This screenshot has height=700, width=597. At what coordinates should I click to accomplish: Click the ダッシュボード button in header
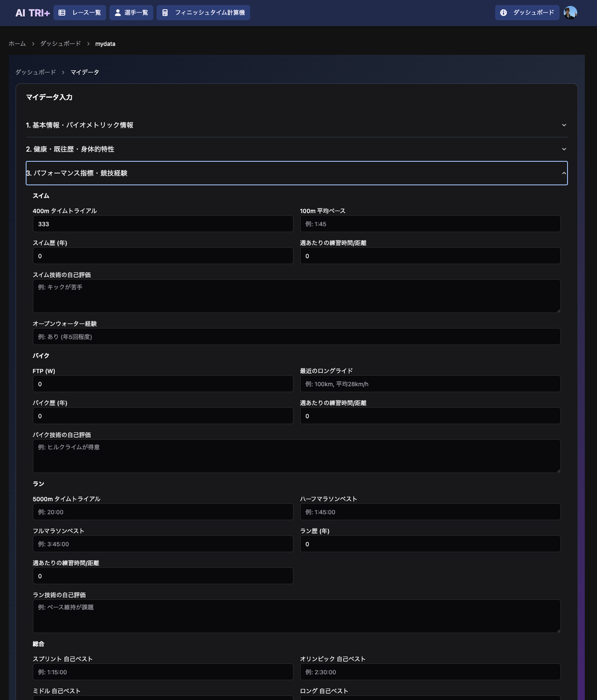click(x=527, y=13)
